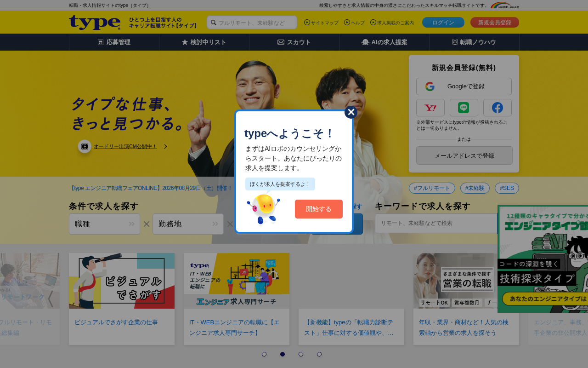Viewport: 588px width, 368px height.
Task: Close the welcome popup with X
Action: coord(351,112)
